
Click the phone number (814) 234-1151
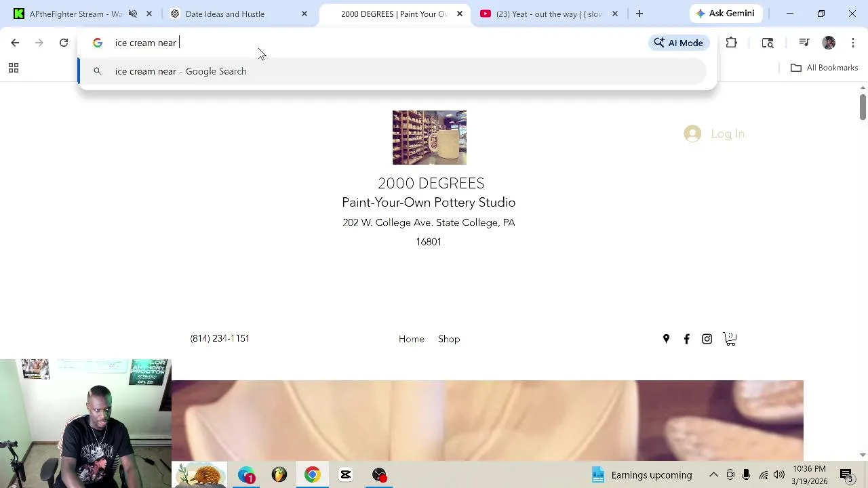(220, 338)
